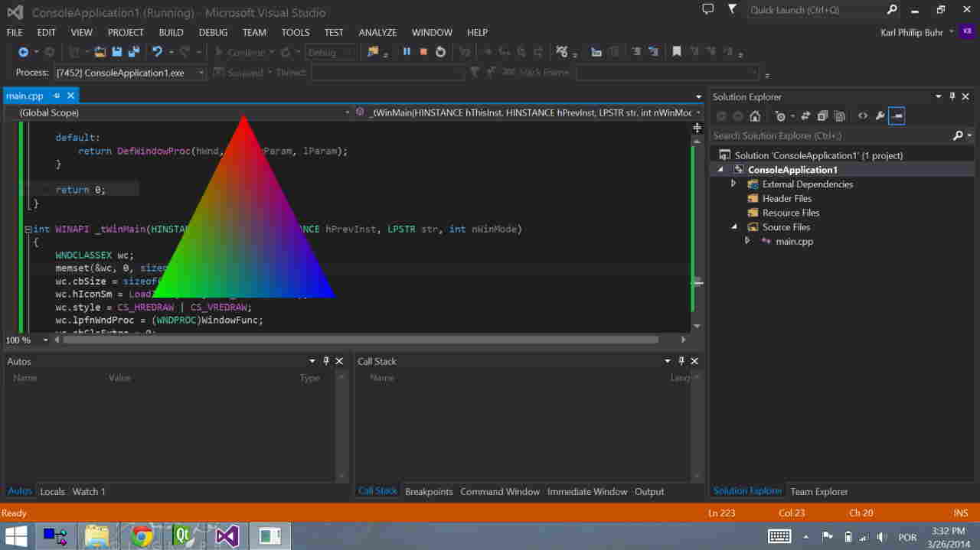Viewport: 980px width, 550px height.
Task: Open the ANALYZE menu
Action: coord(377,32)
